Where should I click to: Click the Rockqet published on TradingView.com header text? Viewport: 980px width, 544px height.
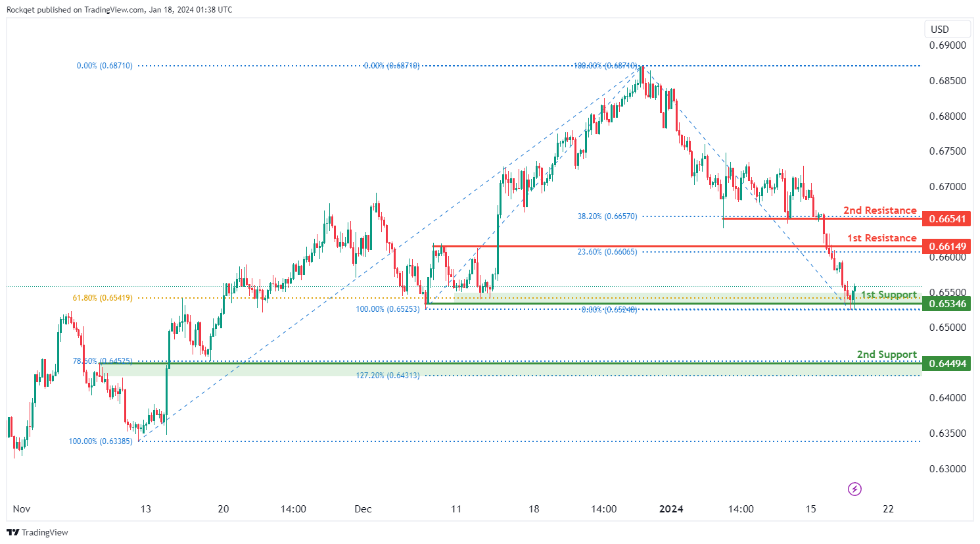[x=119, y=10]
